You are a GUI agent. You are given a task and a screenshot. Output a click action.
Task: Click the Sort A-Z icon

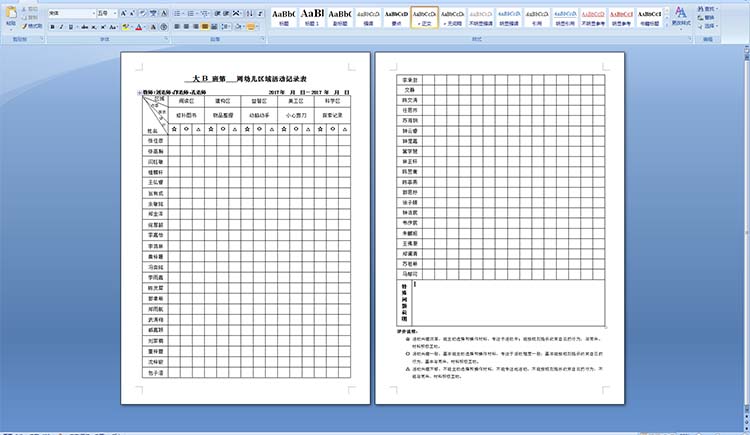tap(250, 13)
